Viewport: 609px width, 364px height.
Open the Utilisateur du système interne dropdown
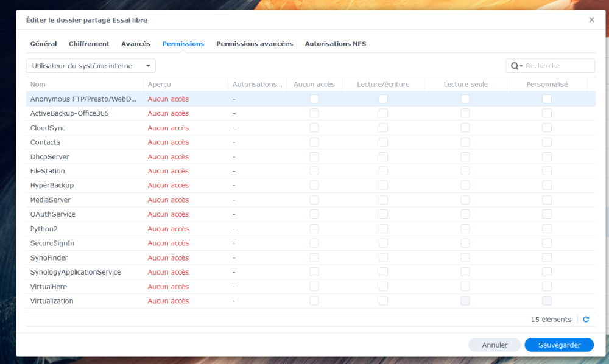click(x=91, y=66)
